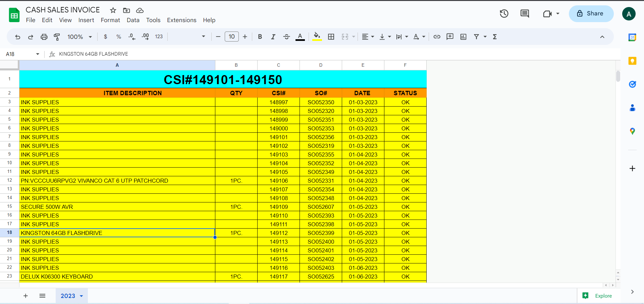Click the print icon
This screenshot has width=644, height=304.
(x=44, y=37)
